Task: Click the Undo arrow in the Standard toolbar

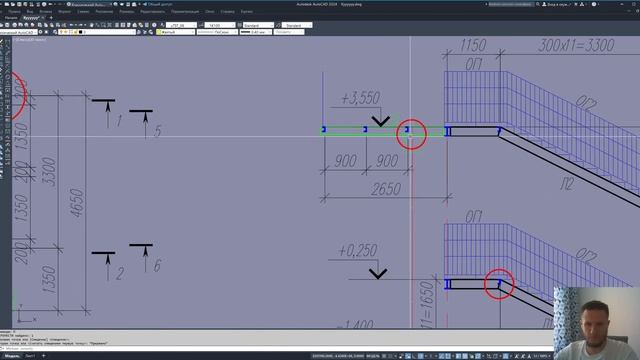Action: click(71, 25)
